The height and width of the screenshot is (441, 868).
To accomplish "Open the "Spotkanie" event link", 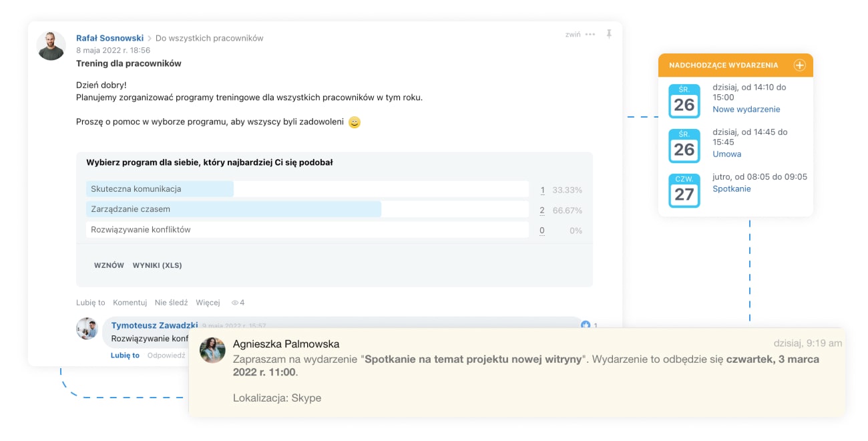I will [731, 189].
